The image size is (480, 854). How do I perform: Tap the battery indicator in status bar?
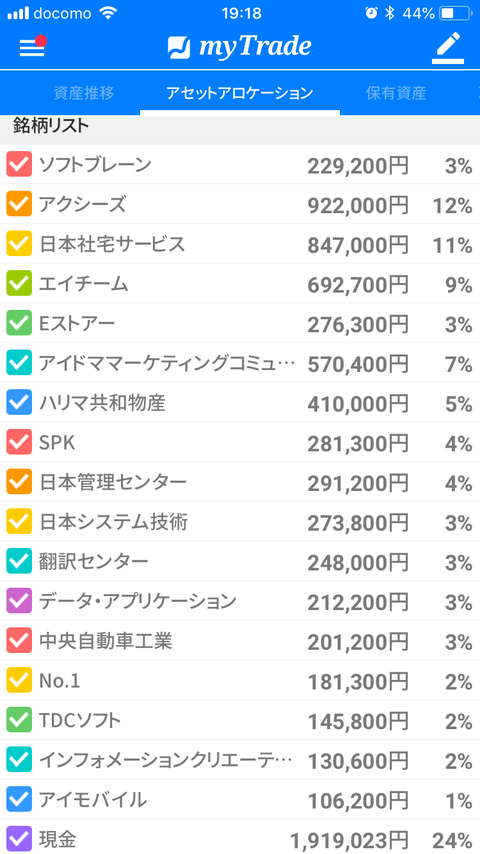pos(454,14)
